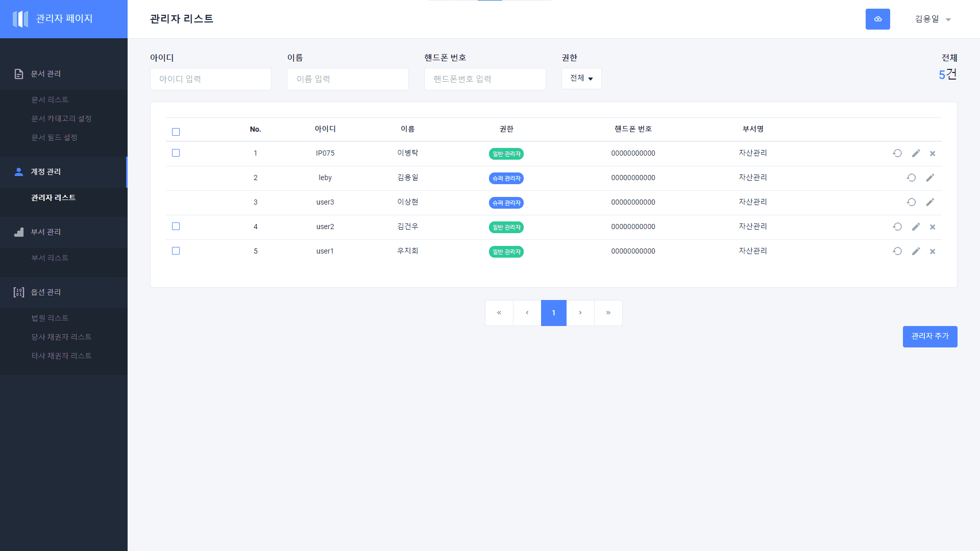Click the 아이디 입력 field
Viewport: 980px width, 551px height.
[x=211, y=79]
